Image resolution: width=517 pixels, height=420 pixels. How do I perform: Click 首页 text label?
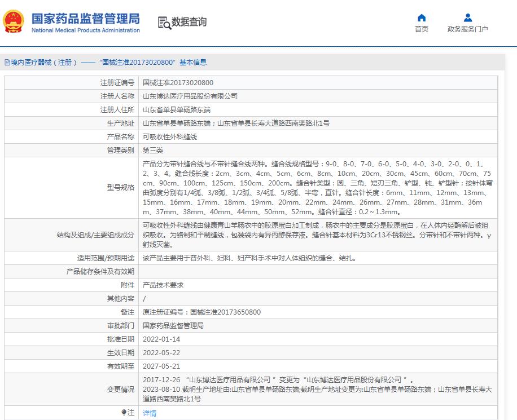coord(422,29)
